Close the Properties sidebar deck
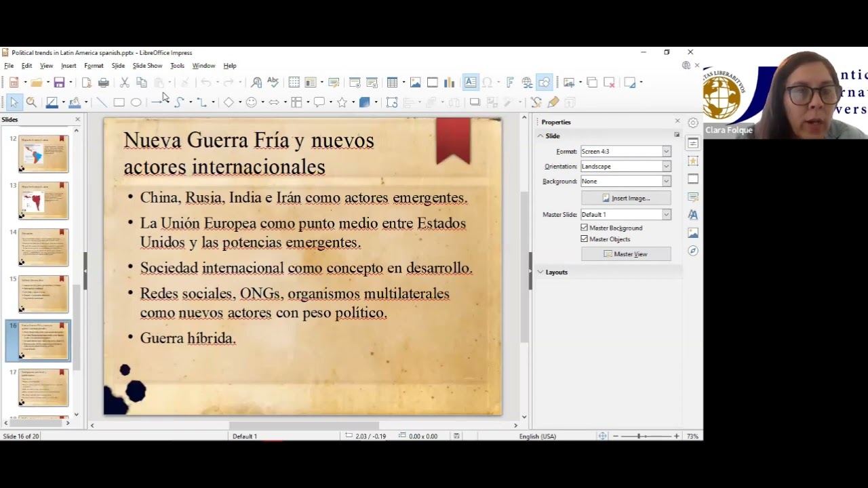 tap(677, 121)
